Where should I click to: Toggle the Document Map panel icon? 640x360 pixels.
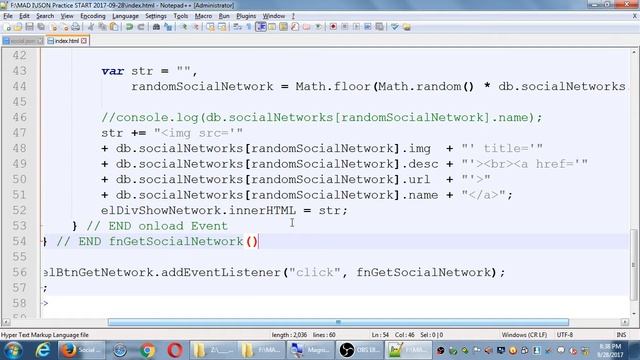[283, 27]
